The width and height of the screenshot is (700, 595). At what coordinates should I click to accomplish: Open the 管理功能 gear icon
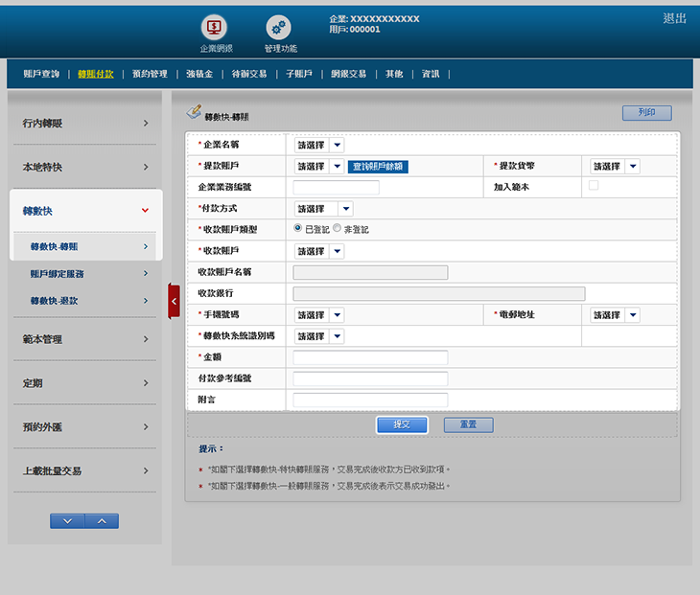278,28
